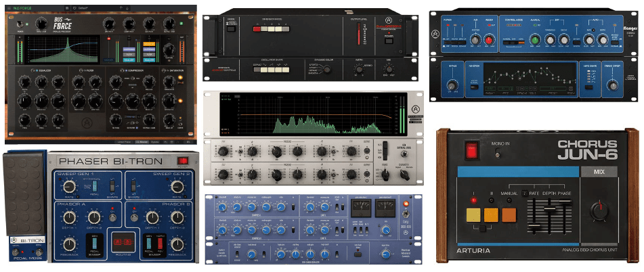
Task: Click the Dimension mode red button
Action: point(257,30)
